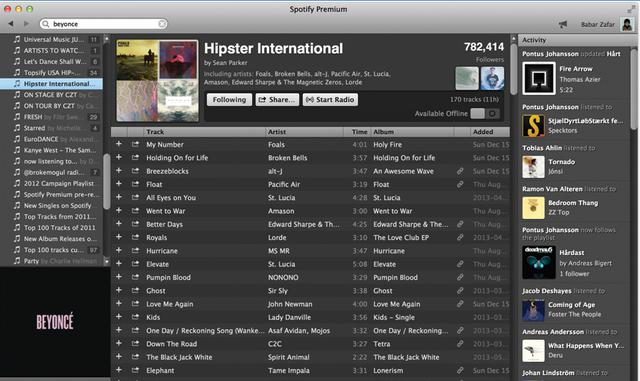Sort by the Time column header
640x381 pixels.
point(357,132)
